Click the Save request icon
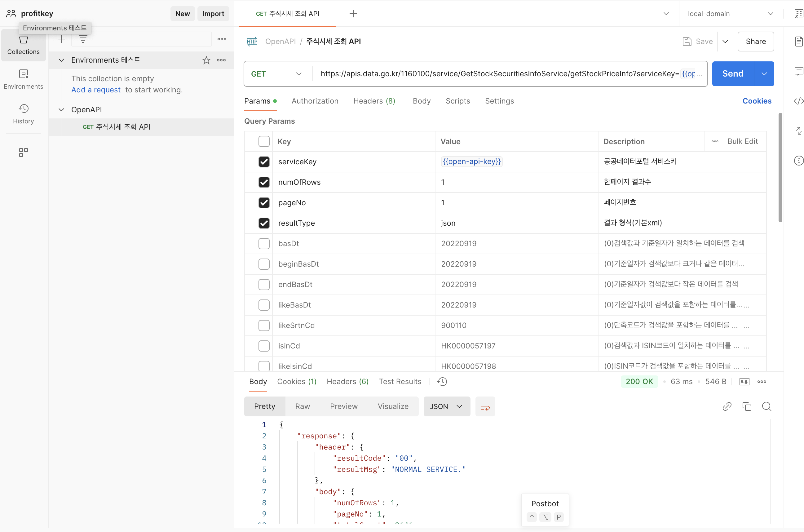This screenshot has width=804, height=532. 687,42
